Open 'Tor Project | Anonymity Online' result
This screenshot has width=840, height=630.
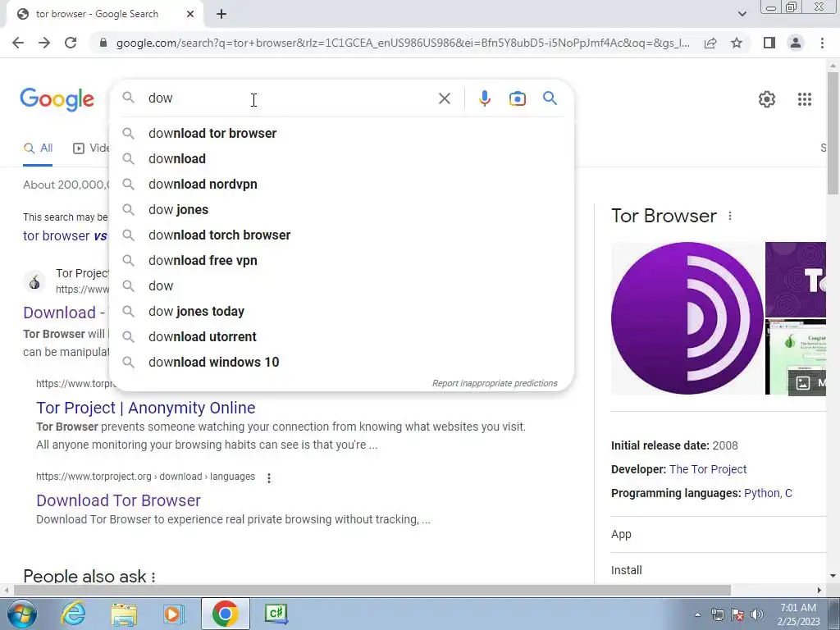146,408
